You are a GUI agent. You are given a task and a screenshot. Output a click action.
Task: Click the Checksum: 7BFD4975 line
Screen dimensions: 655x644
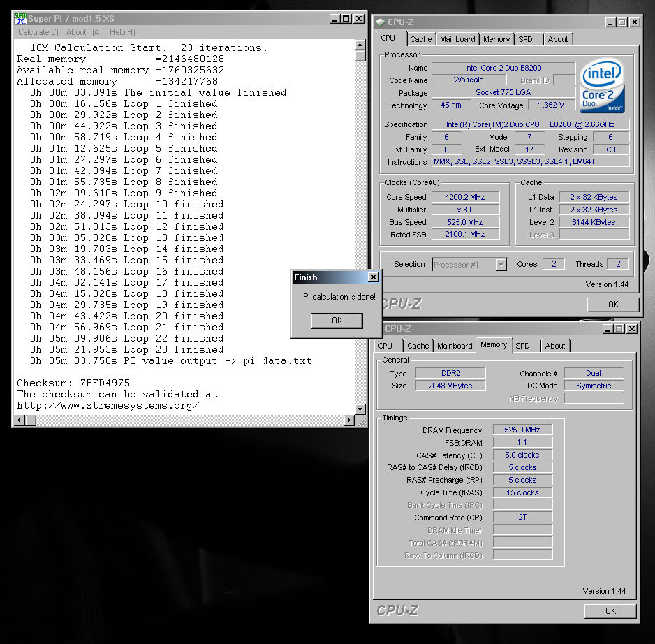tap(73, 383)
